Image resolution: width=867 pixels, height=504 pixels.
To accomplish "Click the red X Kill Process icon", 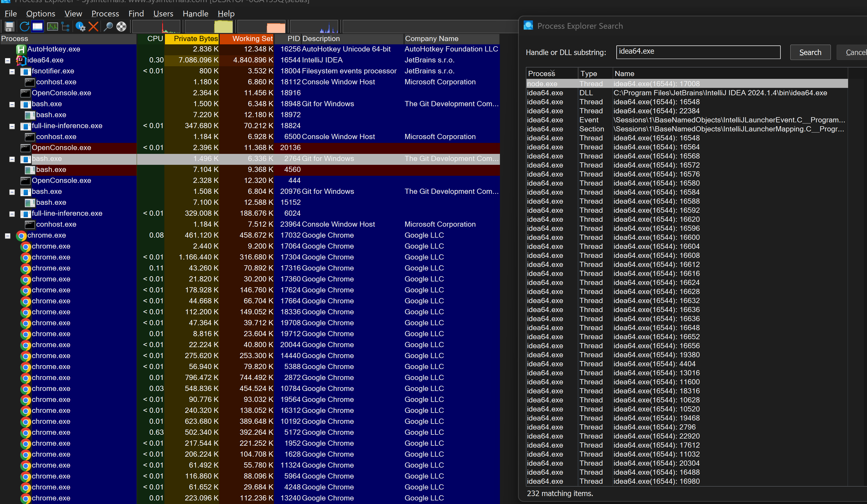I will pos(93,27).
